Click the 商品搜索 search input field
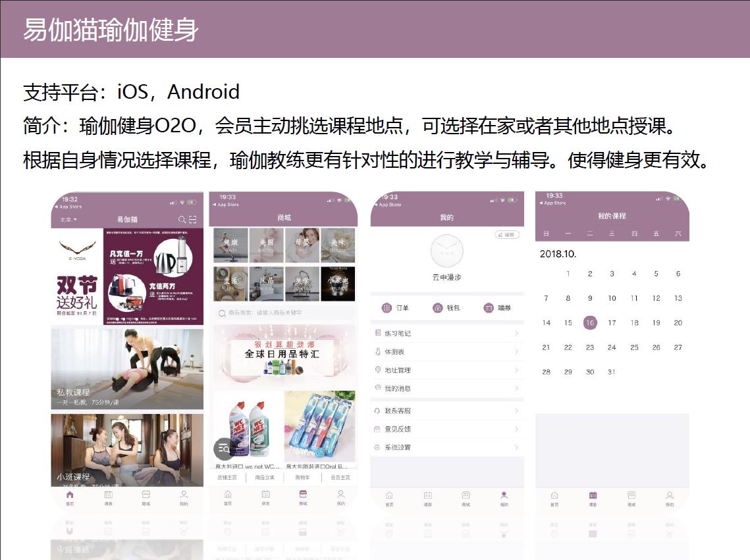The width and height of the screenshot is (750, 560). tap(284, 313)
